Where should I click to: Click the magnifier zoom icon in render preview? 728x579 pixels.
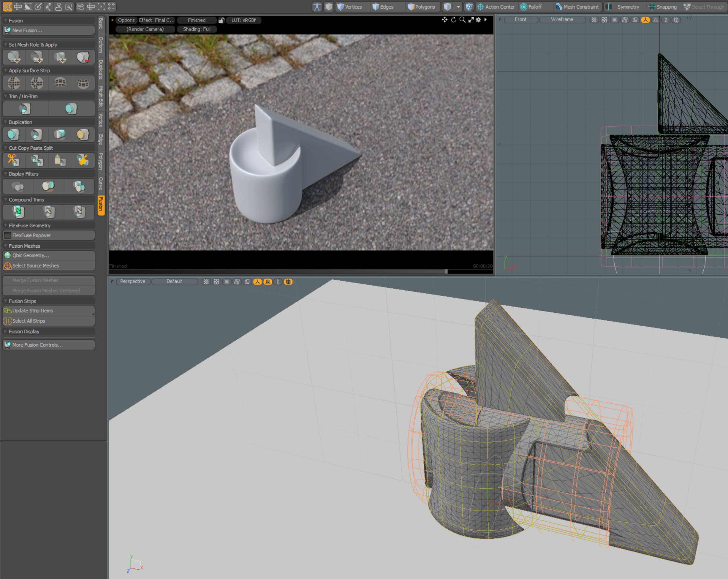[462, 20]
